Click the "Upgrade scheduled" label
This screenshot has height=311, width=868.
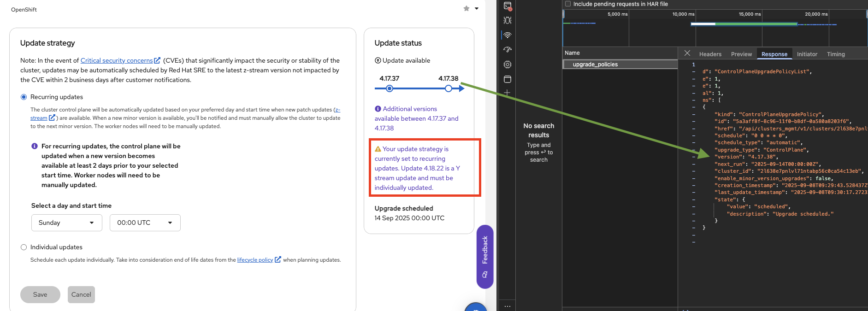404,208
